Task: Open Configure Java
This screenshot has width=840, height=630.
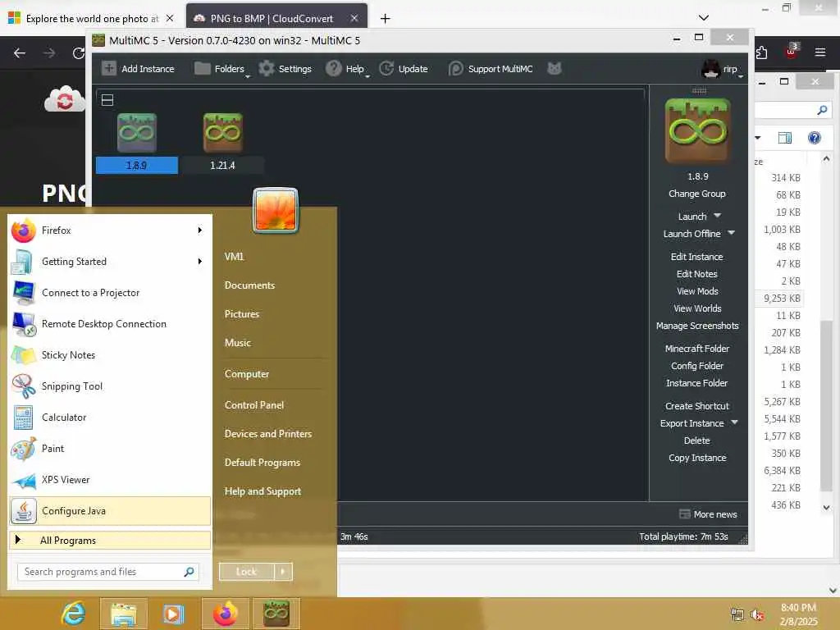Action: [109, 511]
